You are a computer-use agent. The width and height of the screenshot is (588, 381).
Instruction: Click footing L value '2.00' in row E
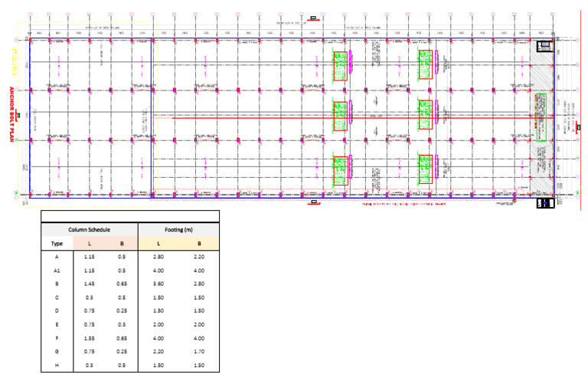point(158,325)
